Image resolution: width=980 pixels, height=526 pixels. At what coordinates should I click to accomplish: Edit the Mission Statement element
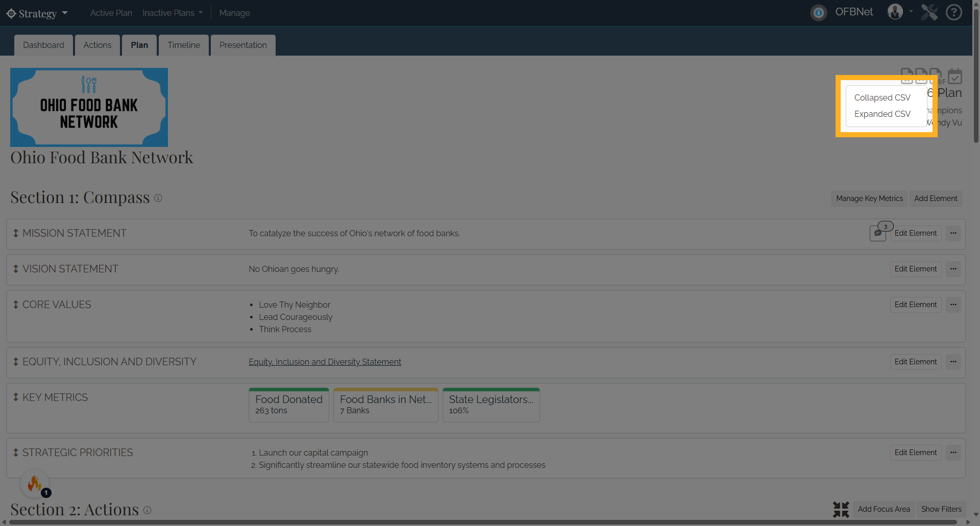pyautogui.click(x=916, y=233)
